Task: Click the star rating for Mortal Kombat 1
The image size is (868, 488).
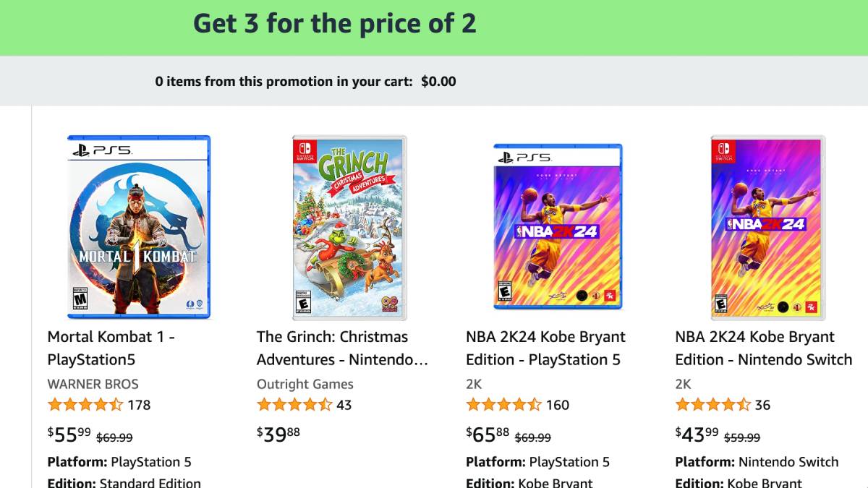Action: 85,405
